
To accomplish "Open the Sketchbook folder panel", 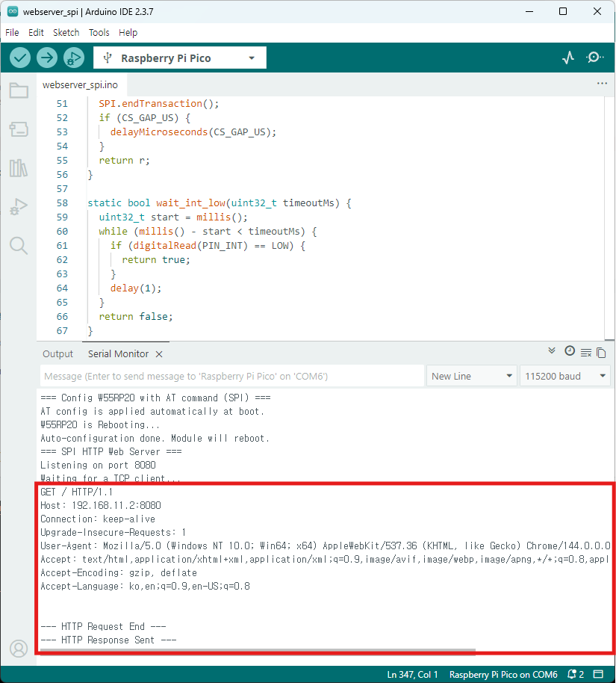I will point(19,91).
